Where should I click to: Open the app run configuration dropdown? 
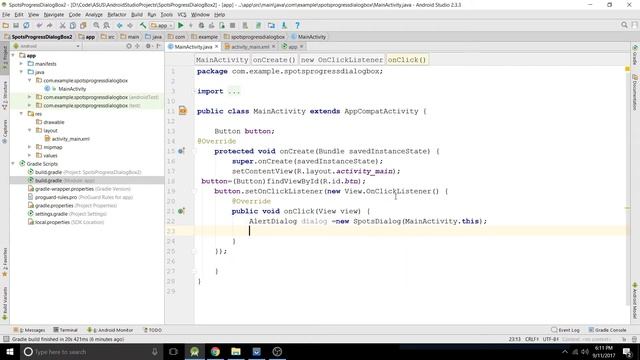162,25
